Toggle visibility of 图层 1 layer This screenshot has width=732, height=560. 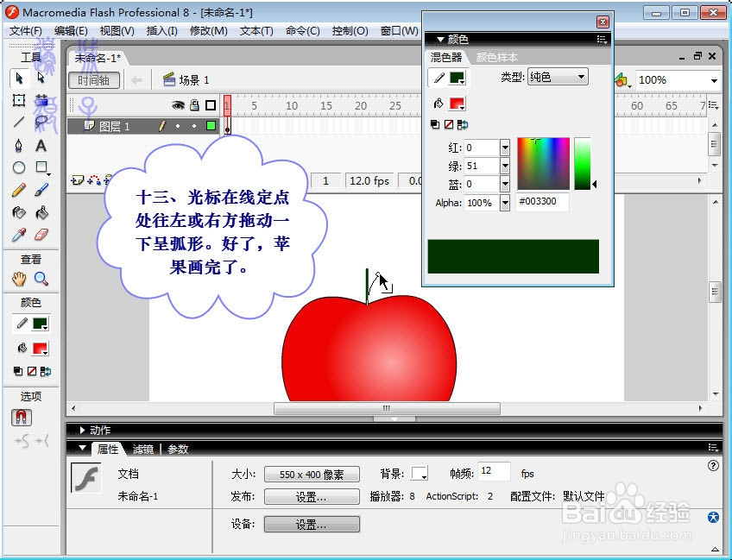point(178,126)
